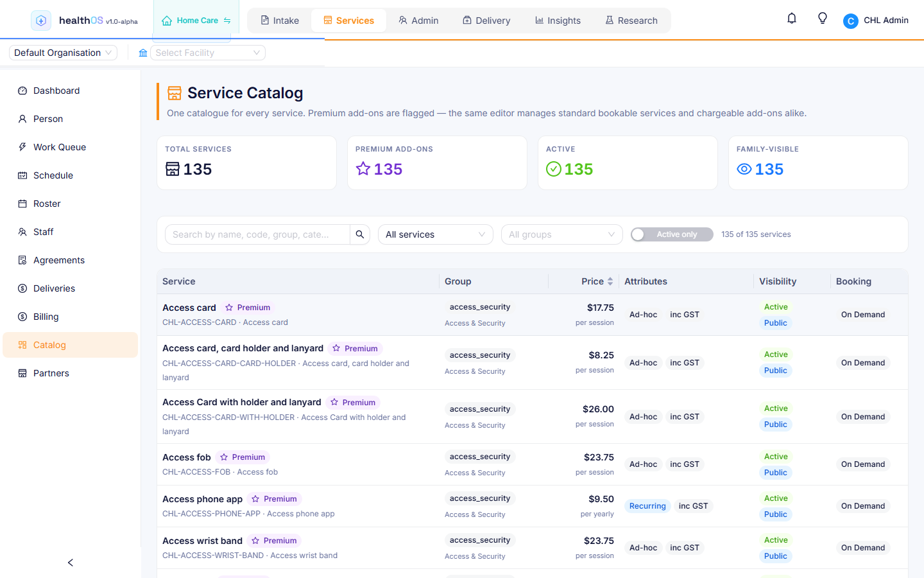Open Roster in the sidebar

pos(71,204)
